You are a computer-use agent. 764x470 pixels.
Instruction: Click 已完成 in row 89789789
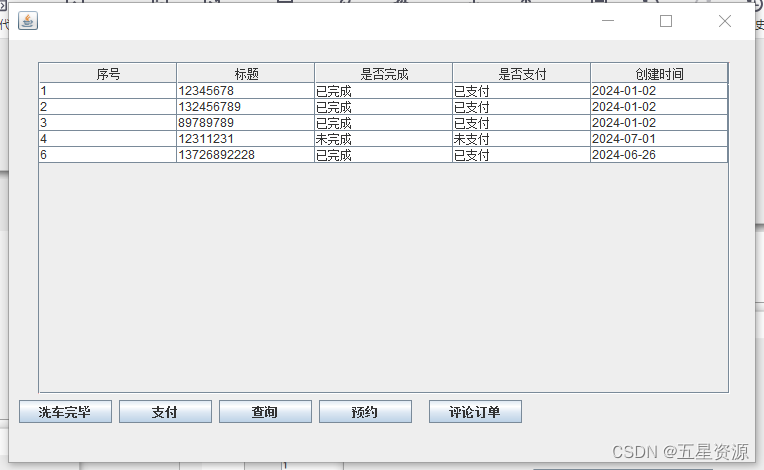pos(383,123)
